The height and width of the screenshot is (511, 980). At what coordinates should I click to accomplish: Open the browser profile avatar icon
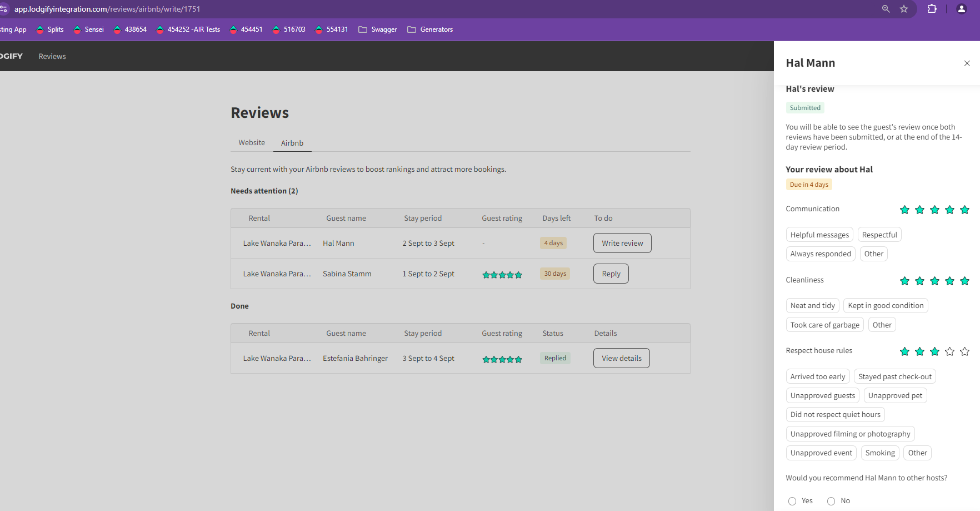962,9
